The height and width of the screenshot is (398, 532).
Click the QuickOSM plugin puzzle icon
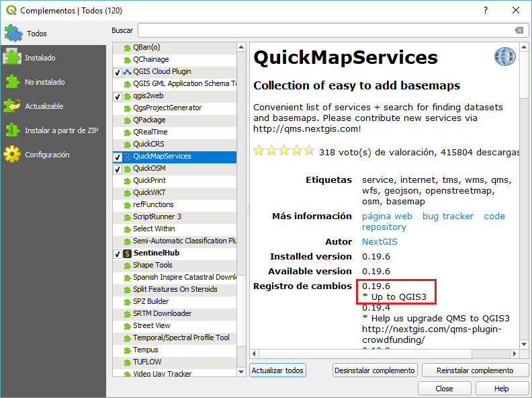(127, 169)
